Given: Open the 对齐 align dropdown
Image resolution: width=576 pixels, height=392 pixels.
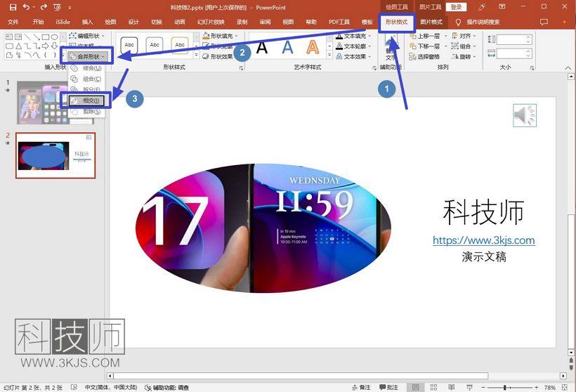Looking at the screenshot, I should pyautogui.click(x=464, y=36).
